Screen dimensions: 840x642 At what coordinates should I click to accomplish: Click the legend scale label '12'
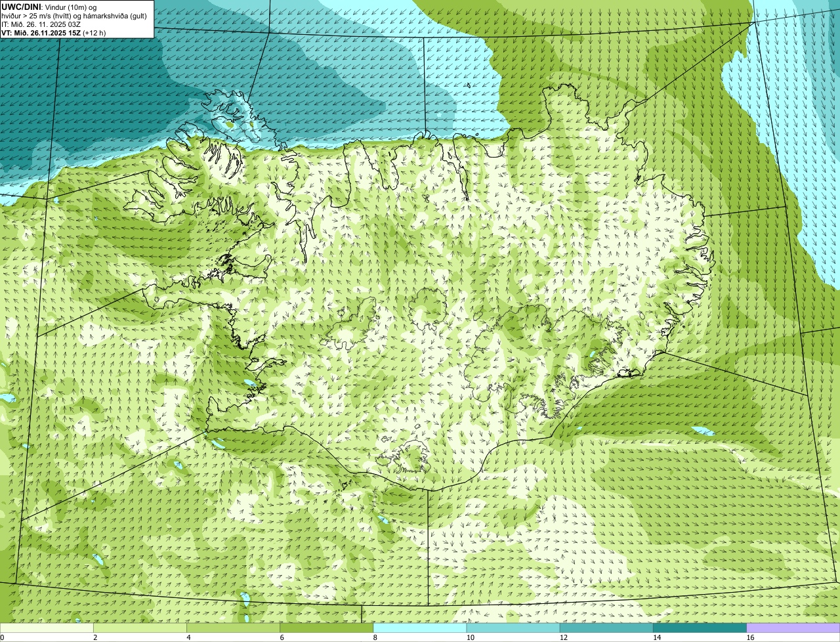coord(564,637)
